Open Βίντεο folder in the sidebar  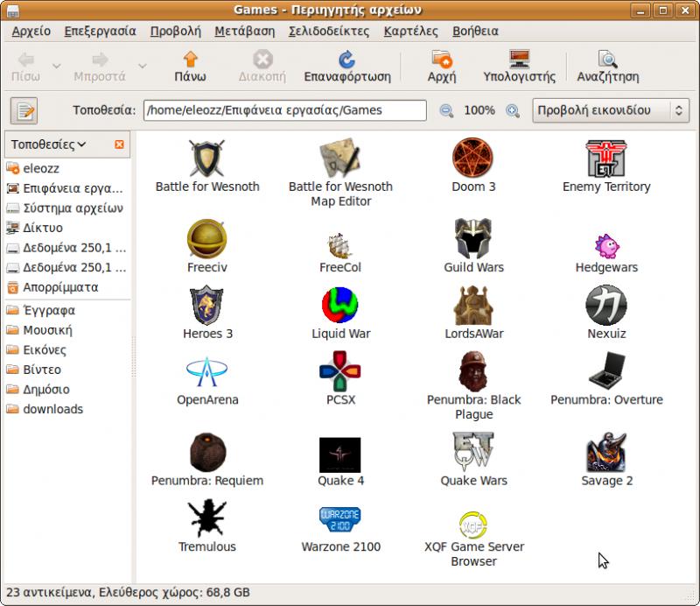coord(67,370)
